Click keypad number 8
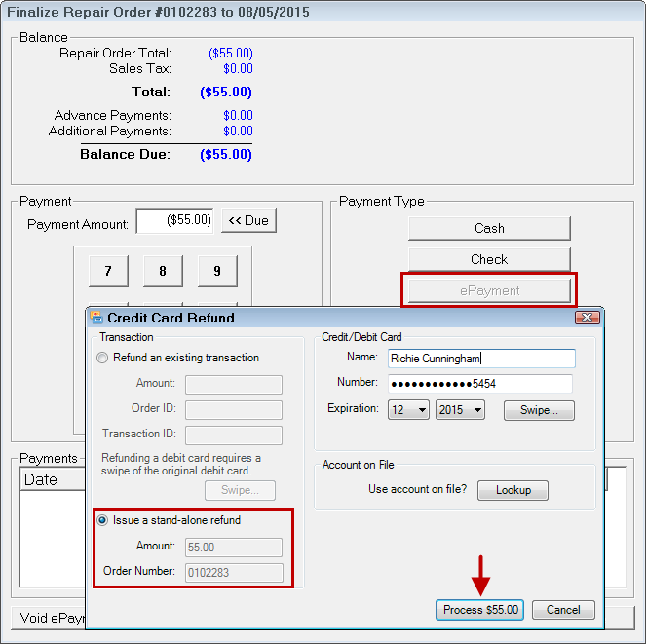The width and height of the screenshot is (646, 644). [163, 271]
